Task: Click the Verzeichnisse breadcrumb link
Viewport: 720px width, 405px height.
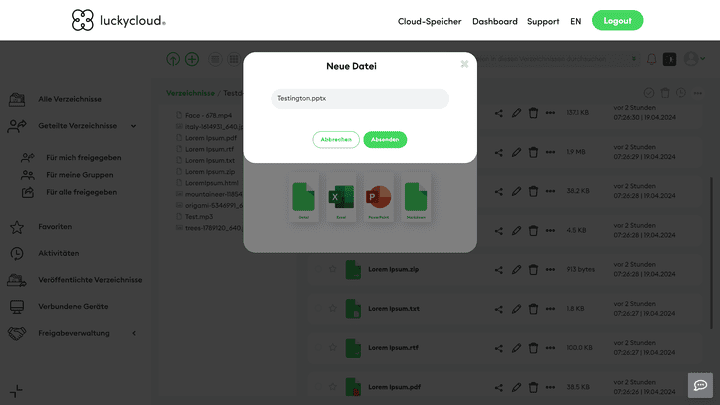Action: [190, 93]
